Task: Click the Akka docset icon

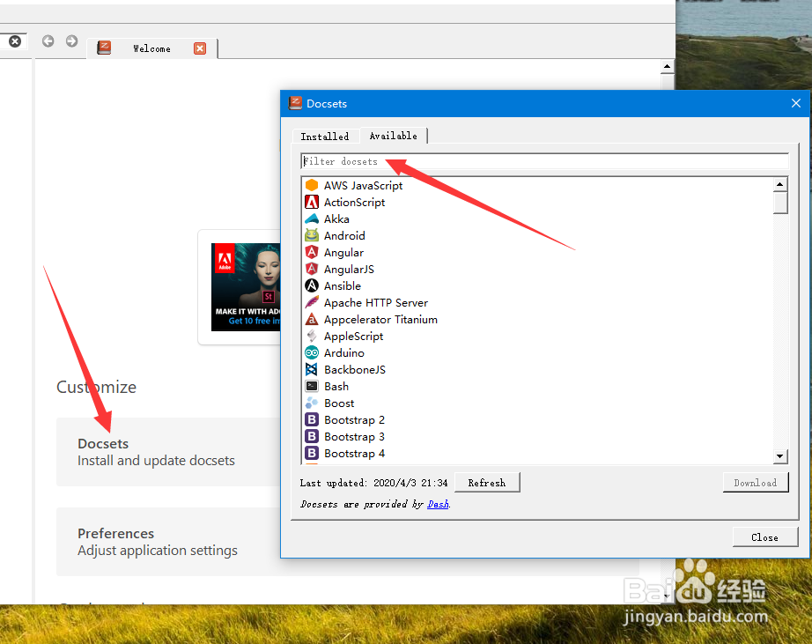Action: [311, 218]
